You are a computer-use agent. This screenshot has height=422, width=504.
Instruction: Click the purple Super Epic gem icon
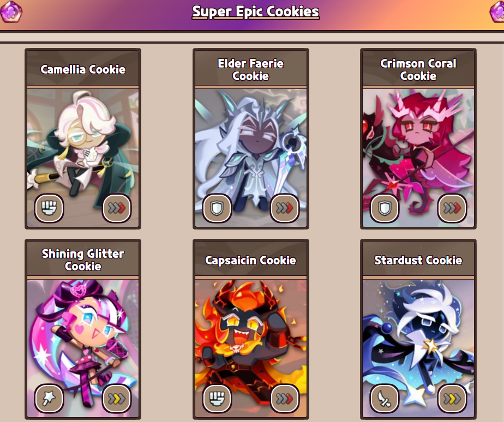pos(11,12)
